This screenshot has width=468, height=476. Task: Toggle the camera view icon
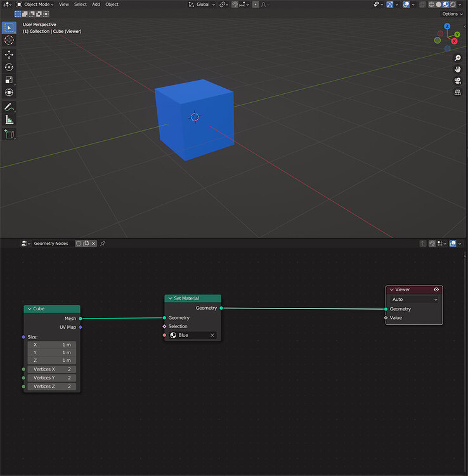pos(458,81)
